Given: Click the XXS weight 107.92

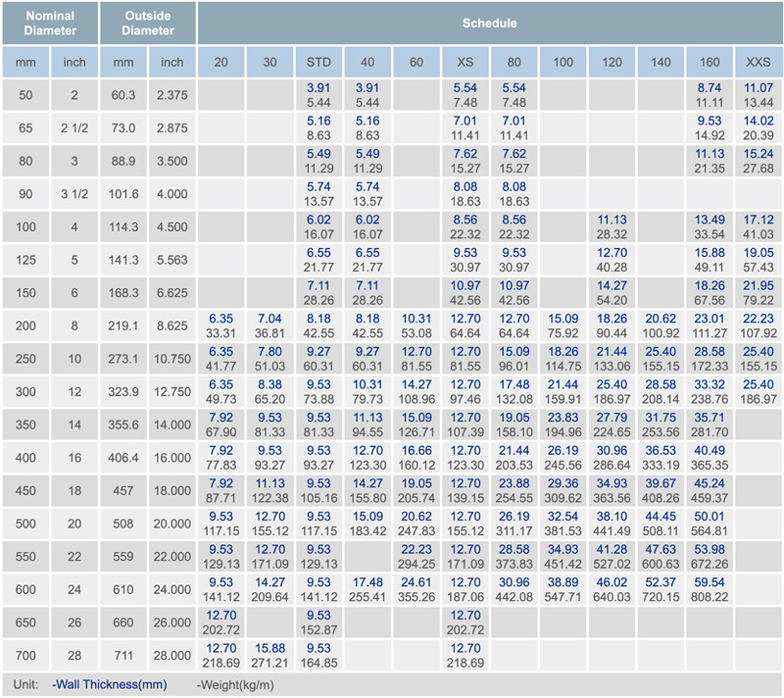Looking at the screenshot, I should (758, 333).
